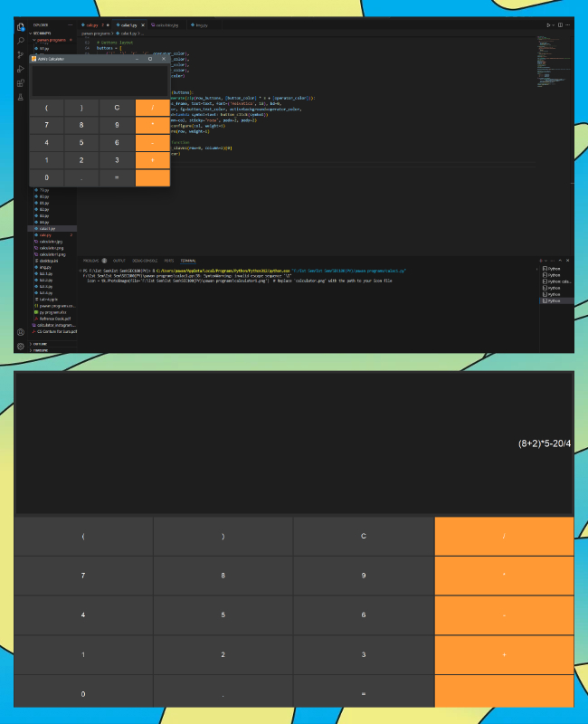Switch to the PROBLEMS panel tab
Viewport: 588px width, 724px height.
point(90,261)
